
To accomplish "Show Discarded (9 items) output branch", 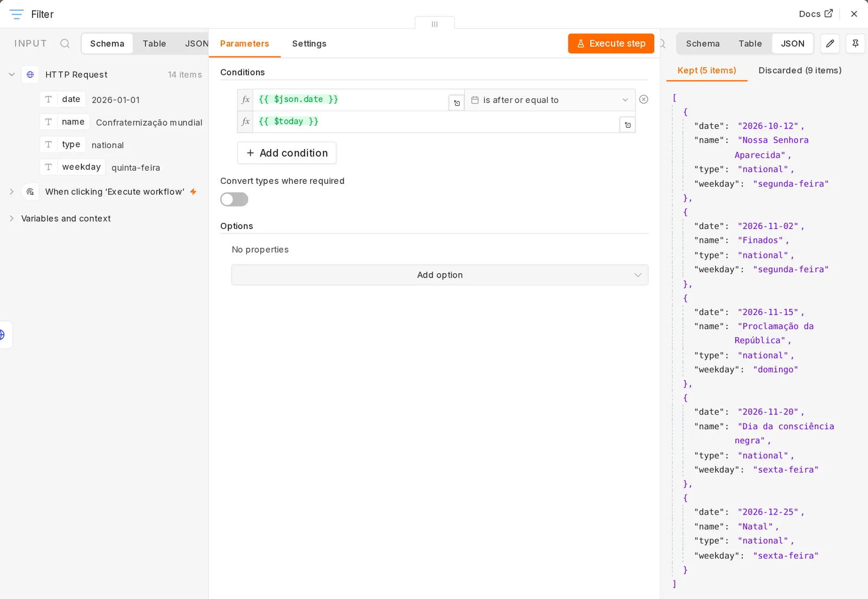I will [x=800, y=70].
